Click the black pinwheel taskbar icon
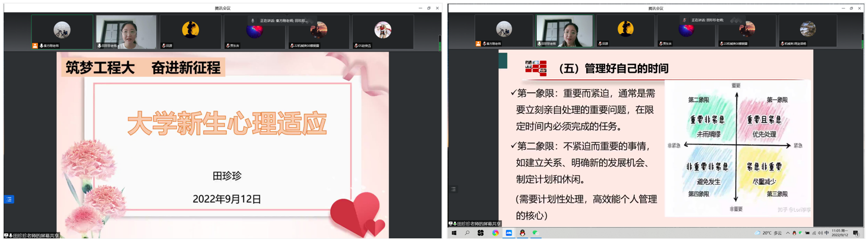The image size is (868, 242). click(x=481, y=233)
